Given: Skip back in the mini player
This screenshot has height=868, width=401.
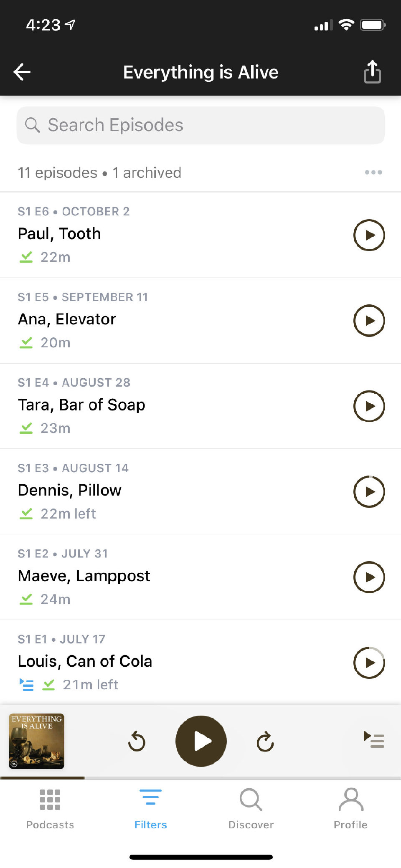Looking at the screenshot, I should tap(137, 741).
